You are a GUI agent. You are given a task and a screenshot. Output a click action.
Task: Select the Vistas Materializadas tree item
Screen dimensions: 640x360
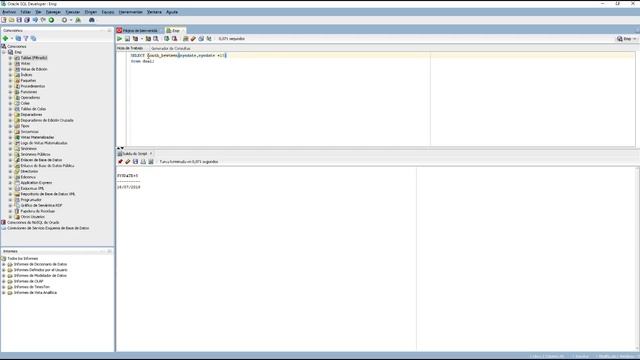37,138
